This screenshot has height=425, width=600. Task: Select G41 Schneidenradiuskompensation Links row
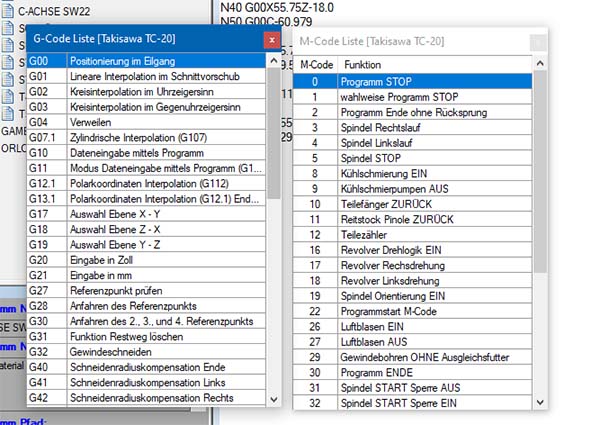point(146,383)
